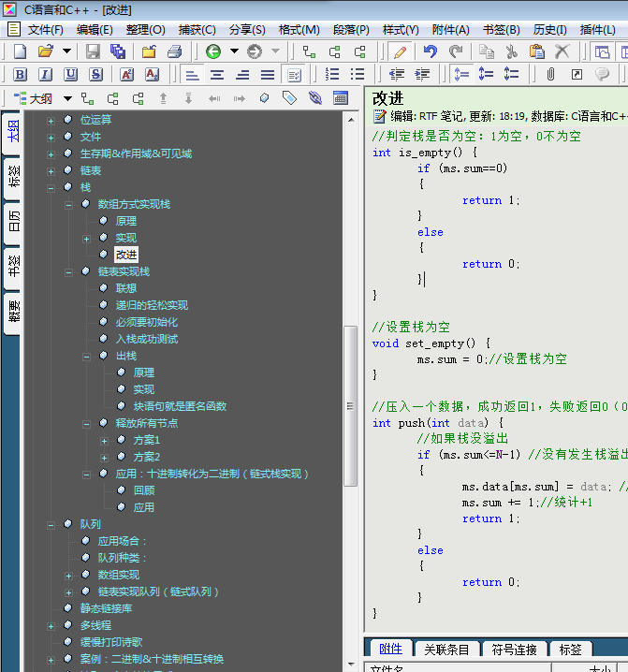The width and height of the screenshot is (628, 672).
Task: Justify the paragraph
Action: [268, 75]
